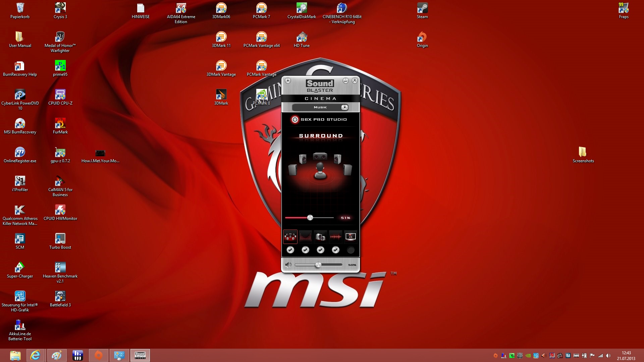Select the CPUID HWMonitor shortcut
Image resolution: width=644 pixels, height=362 pixels.
point(60,213)
